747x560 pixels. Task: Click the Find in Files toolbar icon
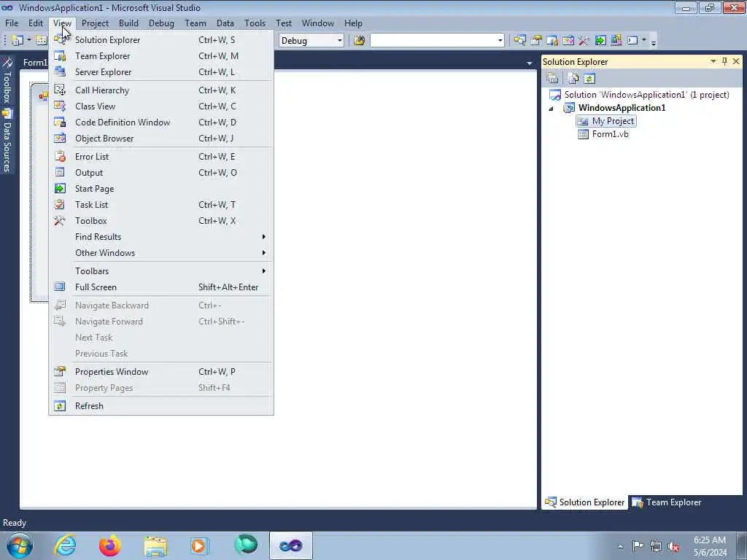coord(360,41)
